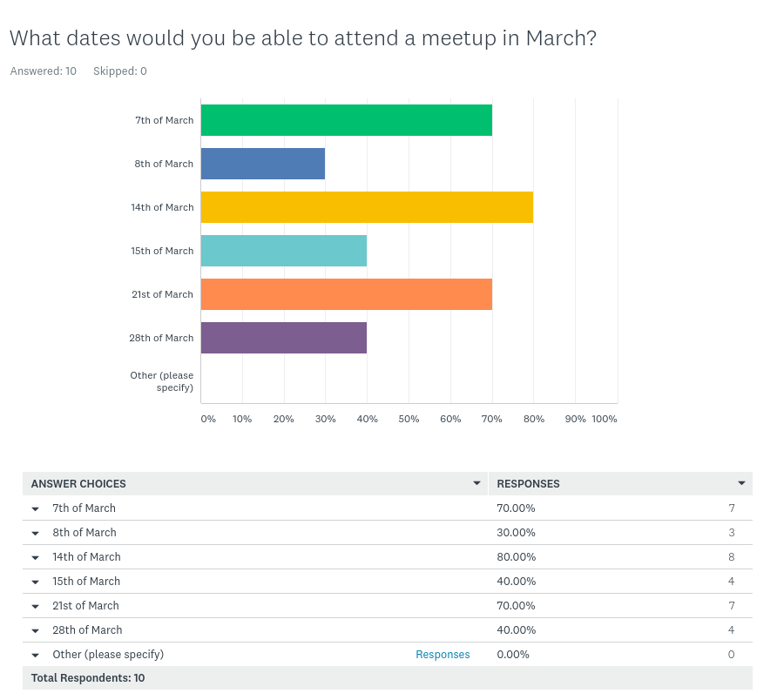Open the Answer Choices column sort dropdown
Viewport: 777px width, 700px height.
pos(476,483)
